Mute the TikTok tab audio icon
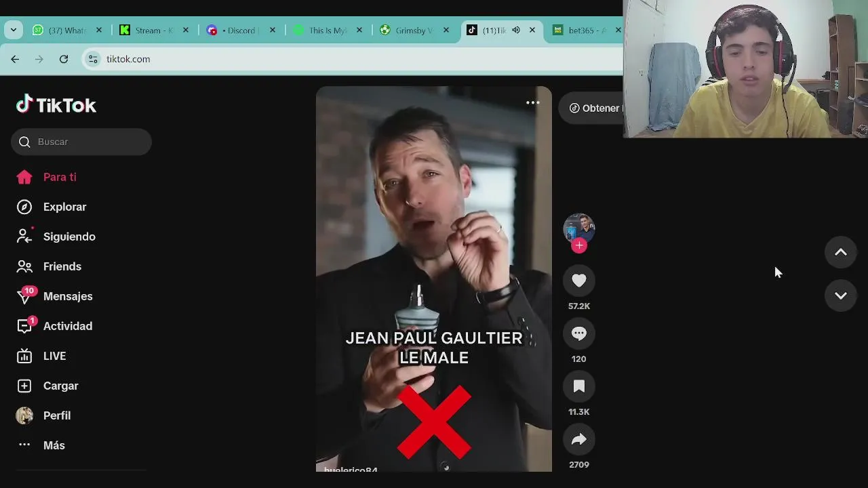Viewport: 868px width, 488px height. [516, 30]
